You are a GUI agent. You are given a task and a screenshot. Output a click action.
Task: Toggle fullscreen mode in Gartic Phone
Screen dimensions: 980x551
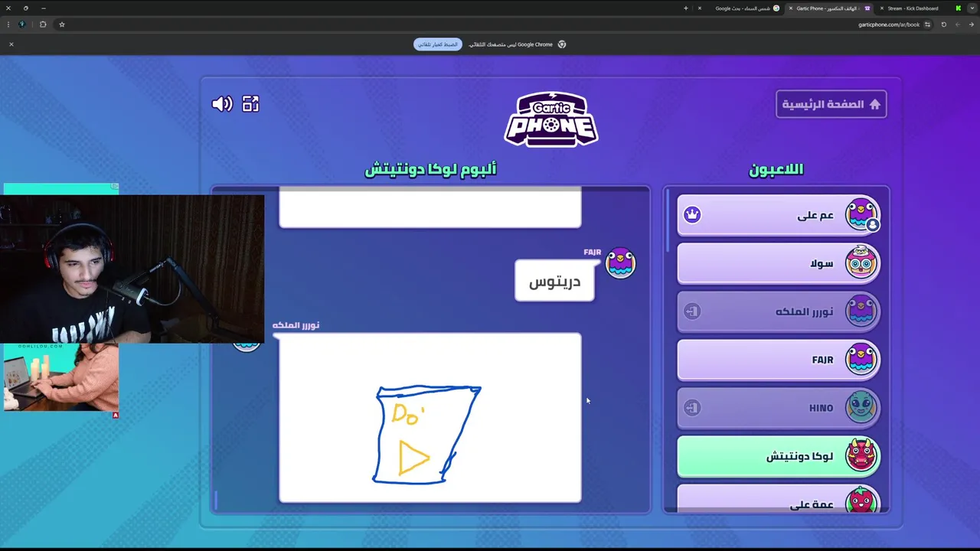tap(250, 104)
